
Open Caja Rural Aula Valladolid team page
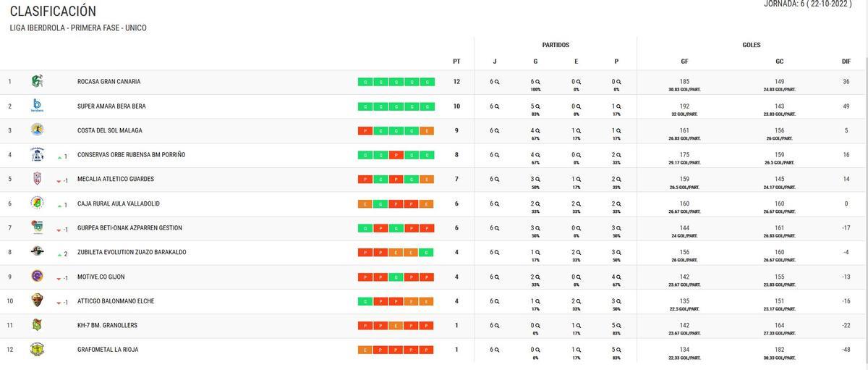tap(119, 203)
